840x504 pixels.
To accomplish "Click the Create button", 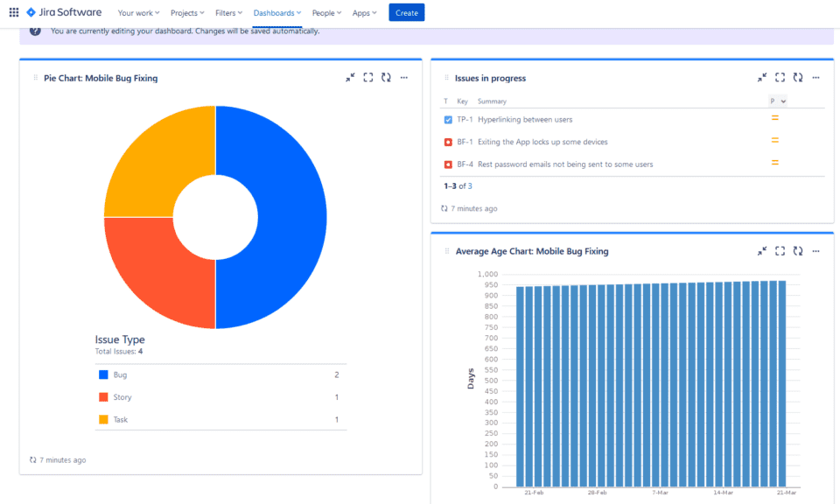I will (x=406, y=12).
